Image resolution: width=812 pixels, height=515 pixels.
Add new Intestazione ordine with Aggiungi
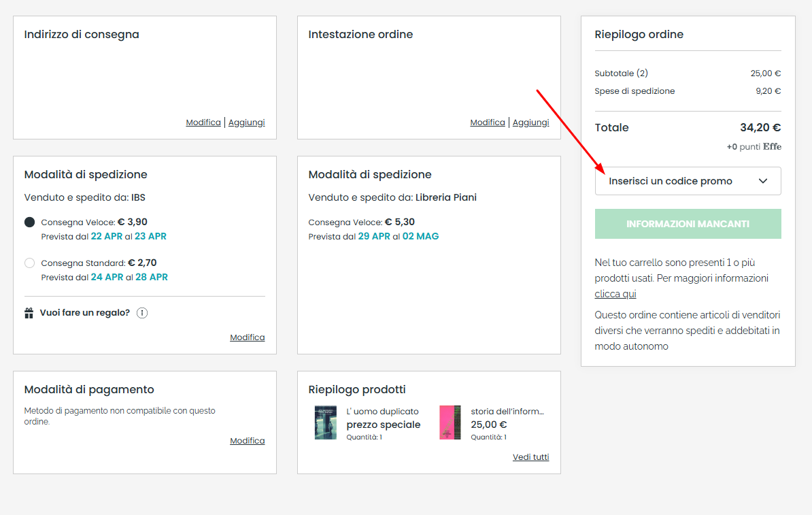530,122
